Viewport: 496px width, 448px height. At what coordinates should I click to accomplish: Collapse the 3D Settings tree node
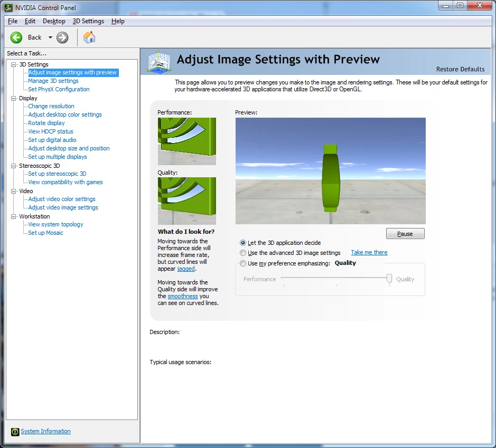coord(14,64)
